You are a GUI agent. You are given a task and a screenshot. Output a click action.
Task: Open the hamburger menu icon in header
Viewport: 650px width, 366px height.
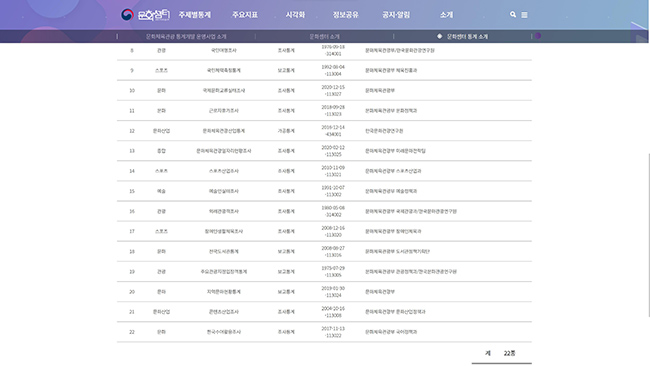pyautogui.click(x=524, y=15)
